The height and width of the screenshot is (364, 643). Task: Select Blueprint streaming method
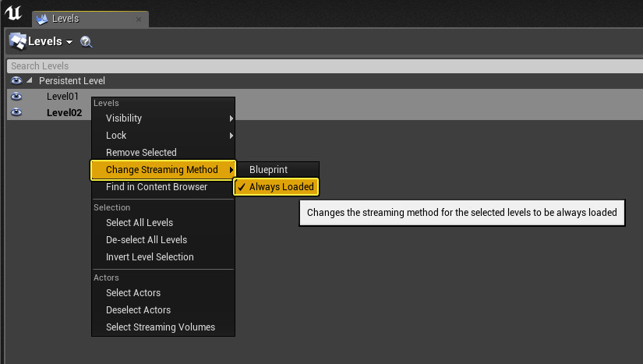(269, 170)
